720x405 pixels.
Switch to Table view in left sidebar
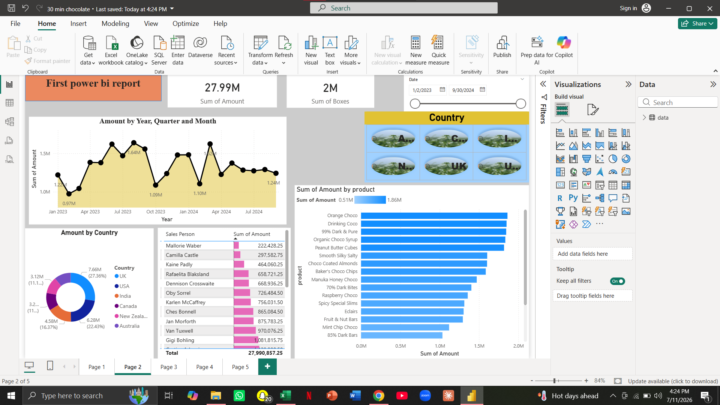coord(10,103)
